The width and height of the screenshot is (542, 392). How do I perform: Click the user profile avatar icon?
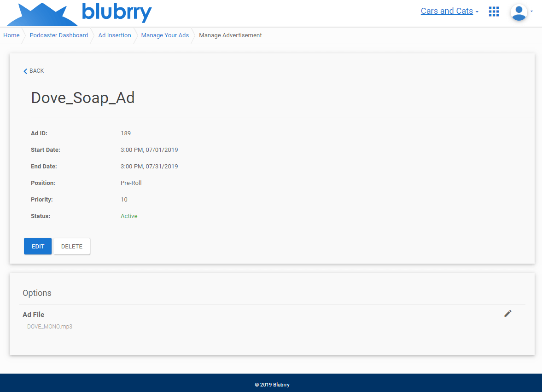[x=519, y=12]
